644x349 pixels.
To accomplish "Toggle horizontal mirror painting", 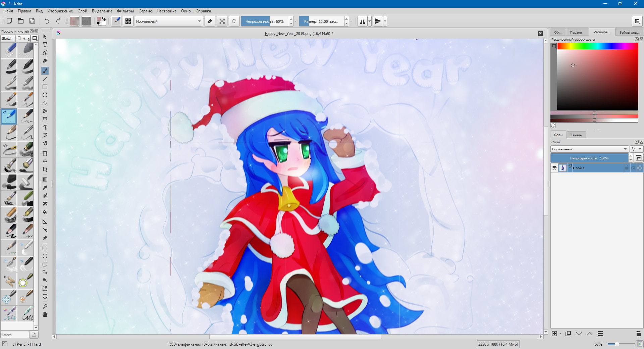I will tap(363, 21).
